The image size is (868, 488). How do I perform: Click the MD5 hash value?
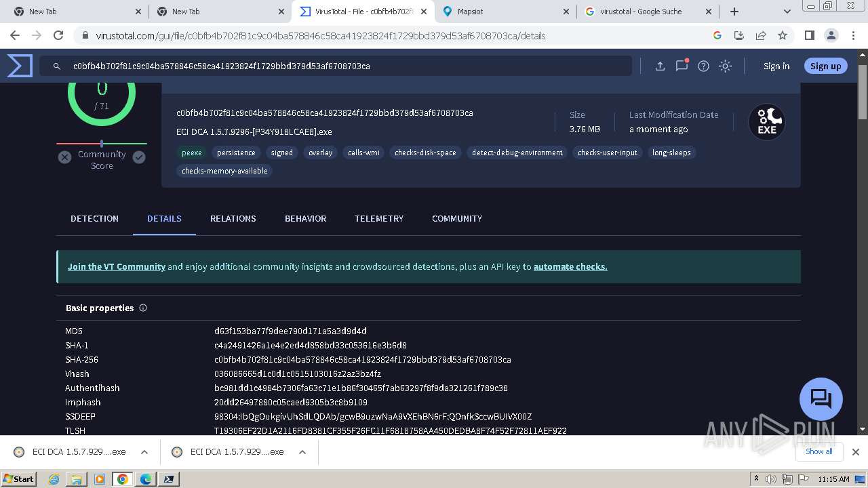click(290, 331)
